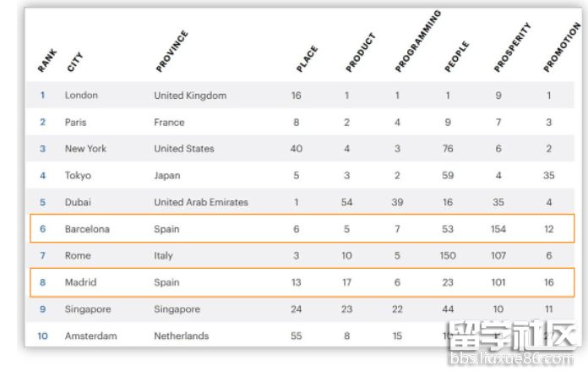Click the Paris city name
The height and width of the screenshot is (377, 588).
pos(75,123)
